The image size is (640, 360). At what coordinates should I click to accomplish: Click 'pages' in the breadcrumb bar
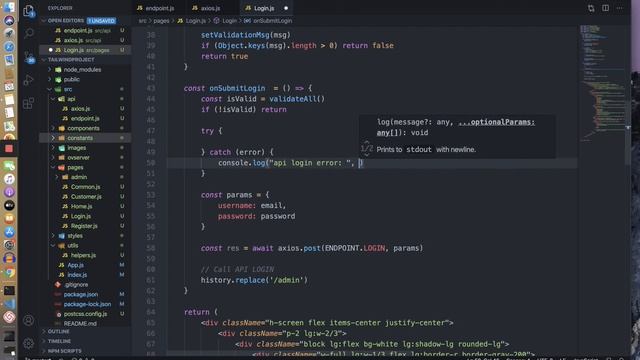pyautogui.click(x=161, y=21)
